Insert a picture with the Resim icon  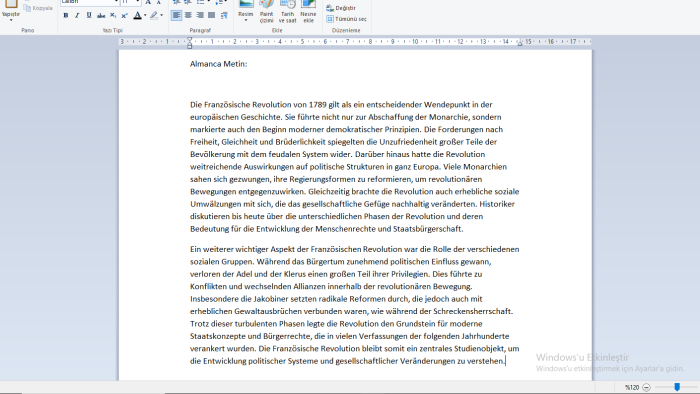tap(246, 5)
